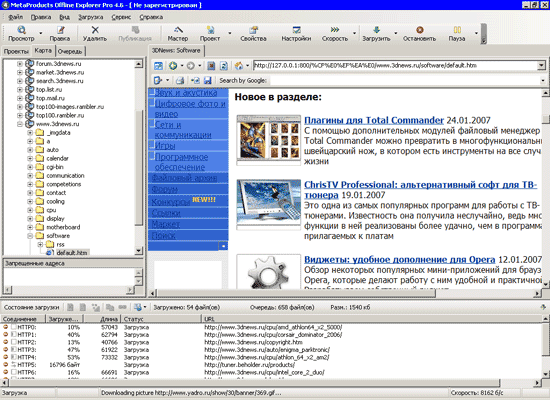Open dropdown arrow next to Загрузить
This screenshot has width=550, height=400.
pos(396,33)
